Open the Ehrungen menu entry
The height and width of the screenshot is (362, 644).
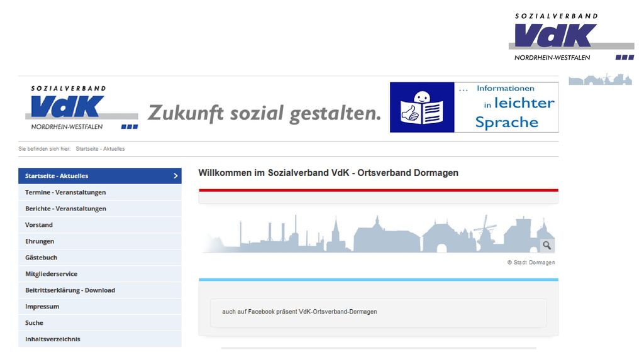pos(100,241)
